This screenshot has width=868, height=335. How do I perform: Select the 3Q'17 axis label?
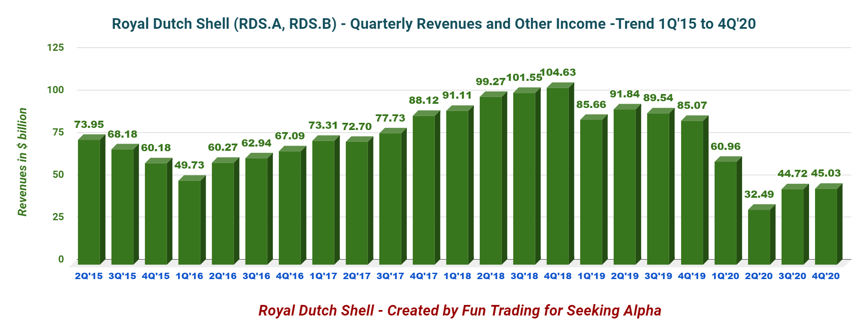(x=390, y=276)
